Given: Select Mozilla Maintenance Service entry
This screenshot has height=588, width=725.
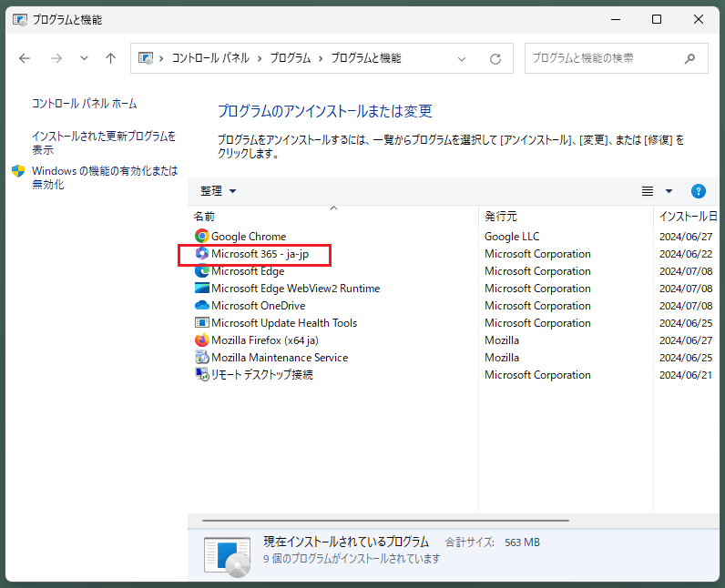Looking at the screenshot, I should [x=280, y=358].
